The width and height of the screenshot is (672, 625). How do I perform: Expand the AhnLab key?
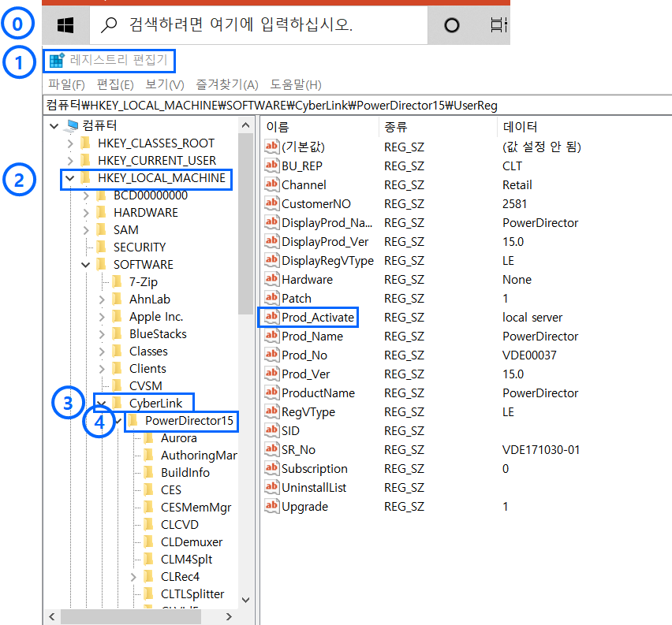[102, 299]
